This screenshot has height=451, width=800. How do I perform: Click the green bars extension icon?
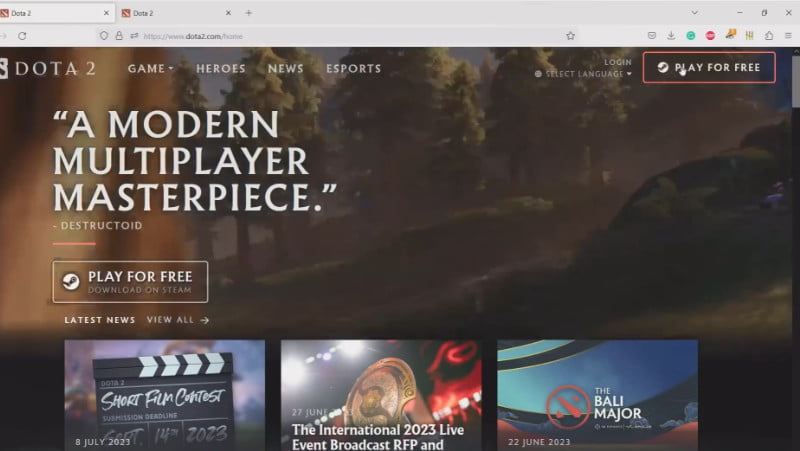[x=749, y=35]
